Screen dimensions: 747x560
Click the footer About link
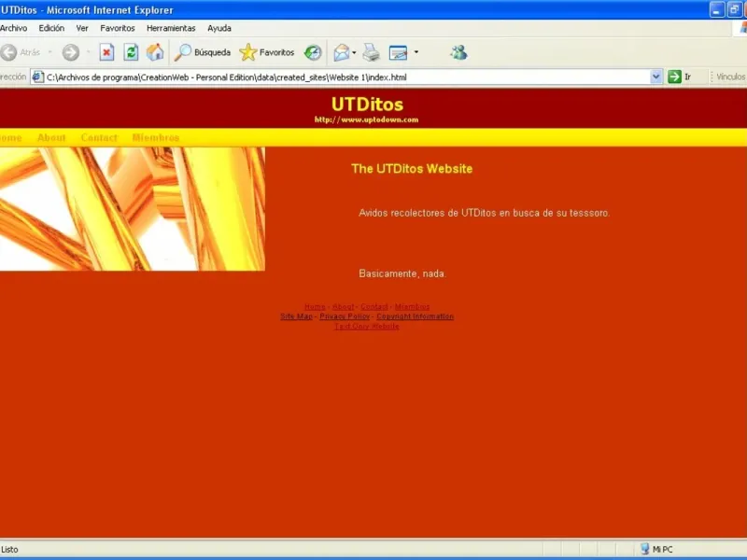click(343, 307)
